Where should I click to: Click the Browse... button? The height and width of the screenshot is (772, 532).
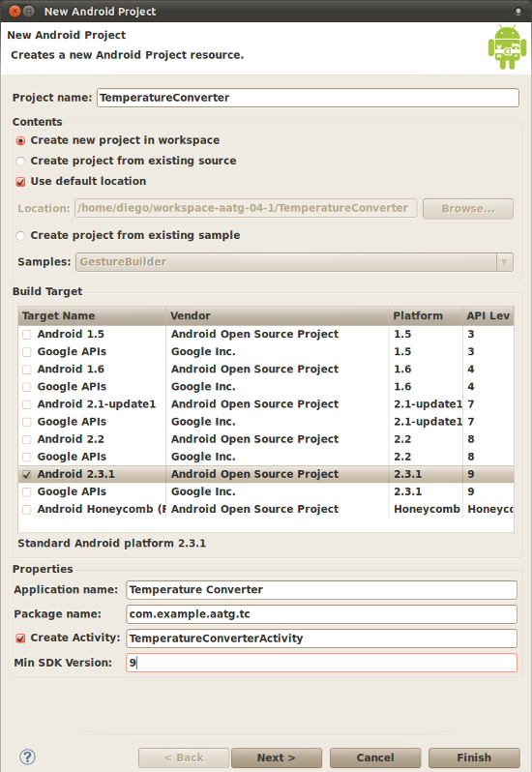pyautogui.click(x=468, y=209)
